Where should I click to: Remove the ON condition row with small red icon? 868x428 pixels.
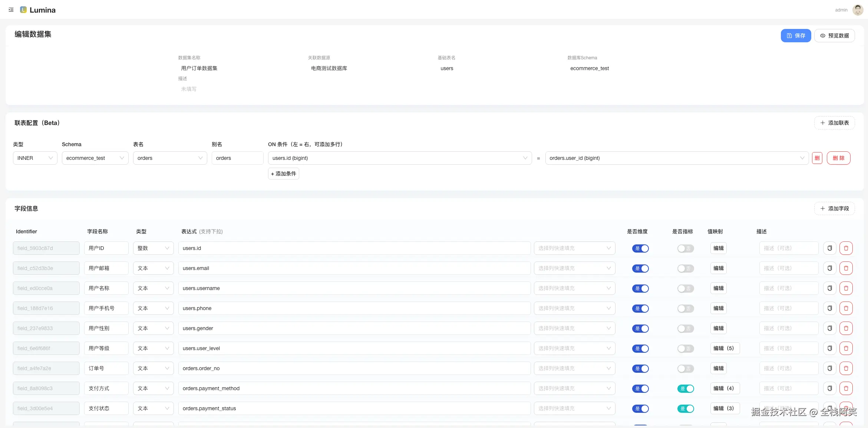(817, 158)
